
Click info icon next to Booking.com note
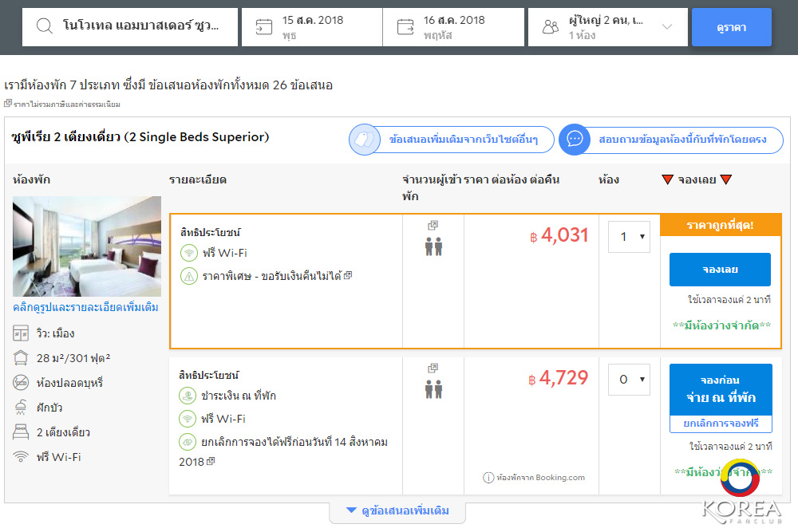point(488,478)
